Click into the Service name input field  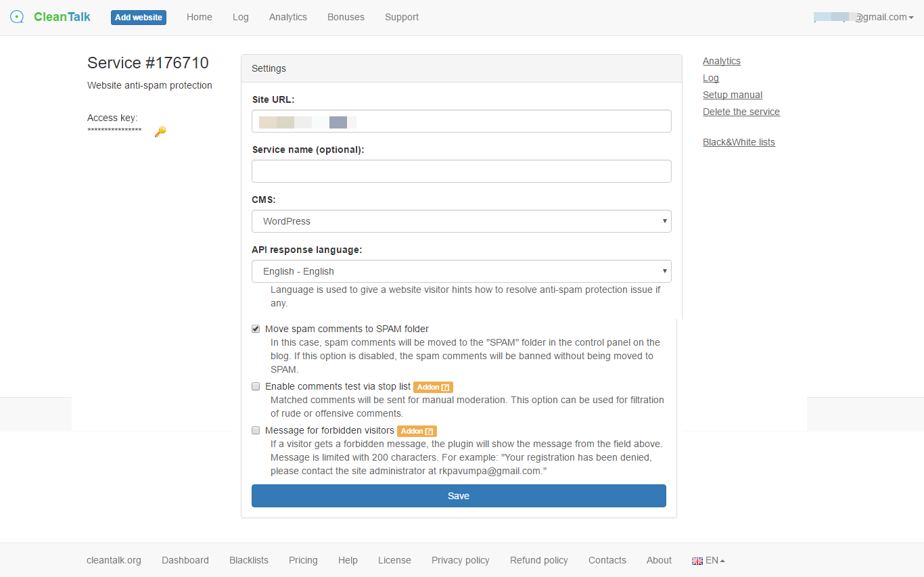pyautogui.click(x=461, y=171)
